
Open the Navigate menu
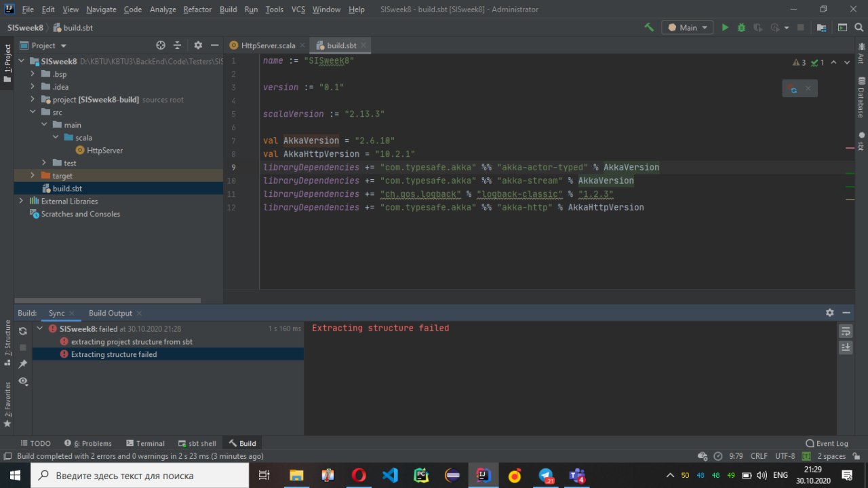tap(101, 10)
